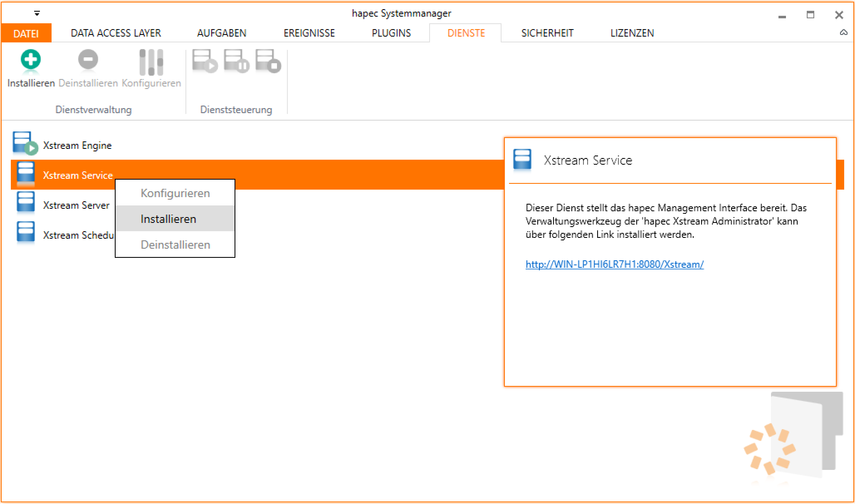
Task: Open the quick access toolbar dropdown arrow
Action: point(37,14)
